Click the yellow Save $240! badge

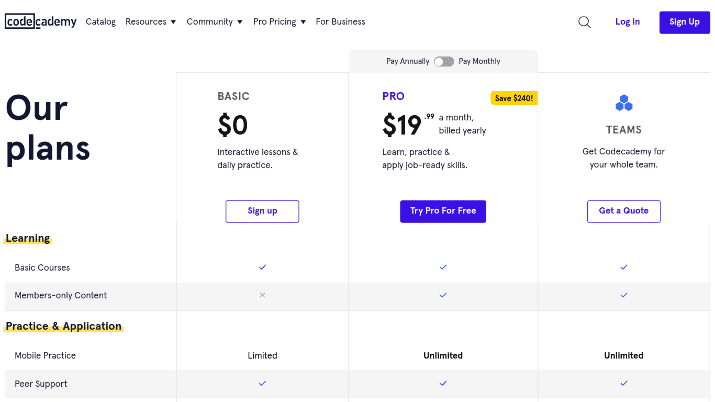pyautogui.click(x=514, y=98)
